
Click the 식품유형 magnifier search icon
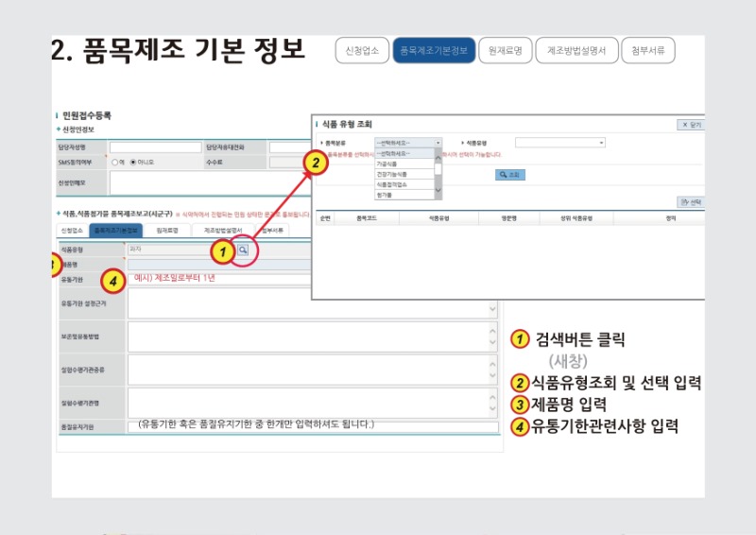[x=243, y=250]
